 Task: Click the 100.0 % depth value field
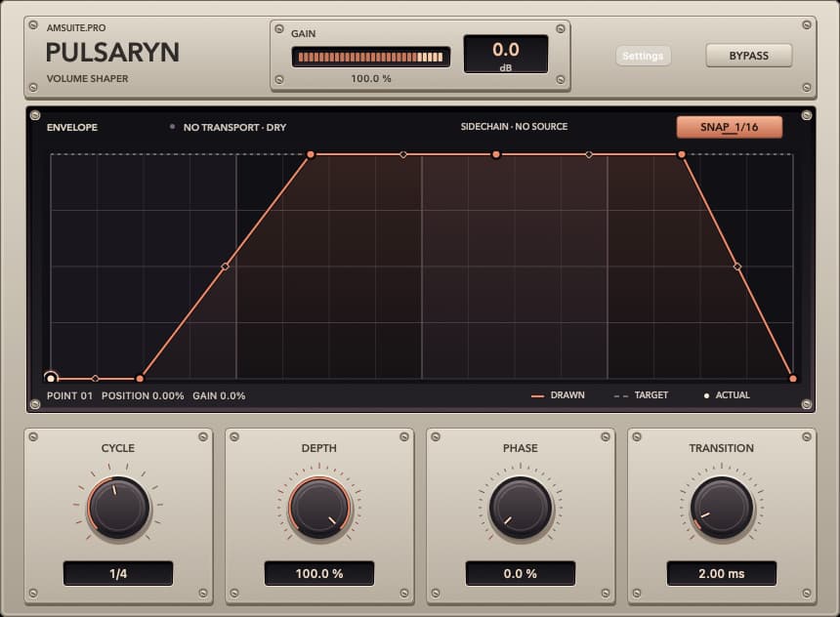click(x=319, y=574)
